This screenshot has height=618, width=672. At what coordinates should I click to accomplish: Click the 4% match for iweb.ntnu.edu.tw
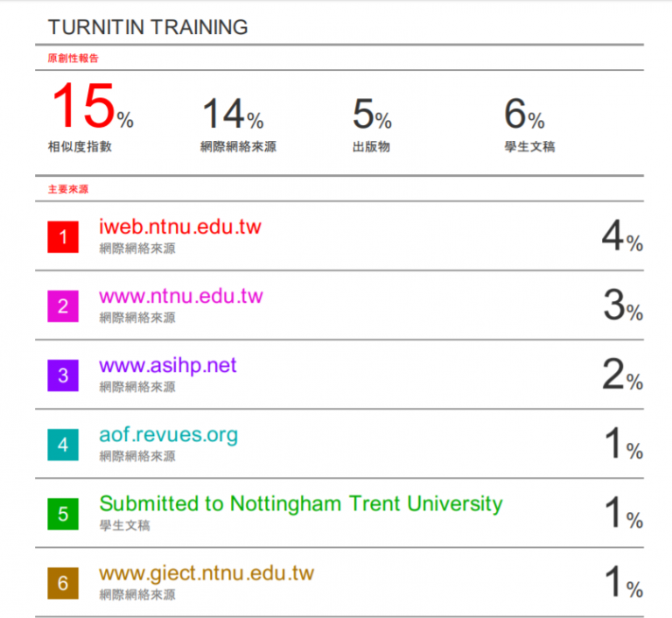[622, 235]
